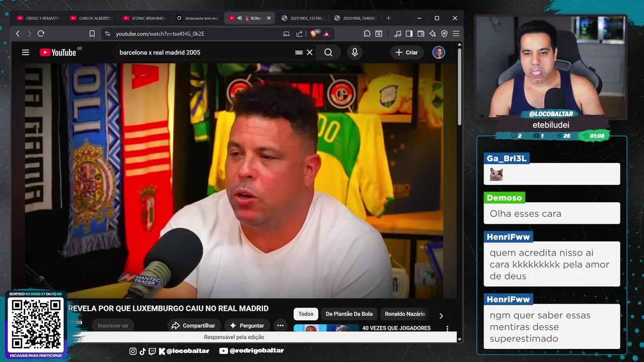Viewport: 644px width, 362px height.
Task: Click the page vertical scrollbar thumb
Action: tap(459, 86)
